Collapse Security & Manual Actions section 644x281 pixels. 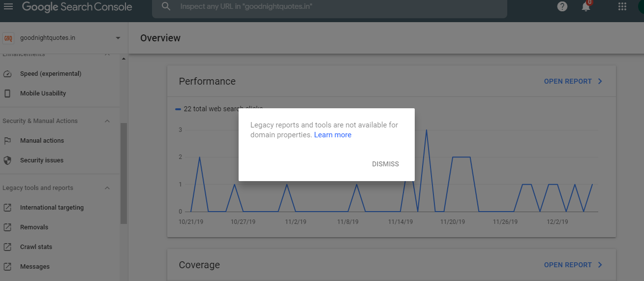pos(107,121)
